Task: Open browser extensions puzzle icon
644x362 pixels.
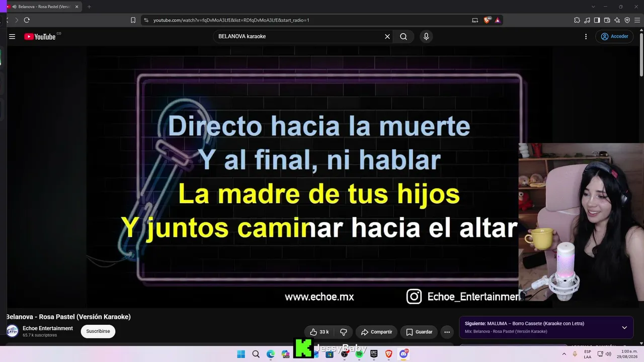Action: click(x=577, y=20)
